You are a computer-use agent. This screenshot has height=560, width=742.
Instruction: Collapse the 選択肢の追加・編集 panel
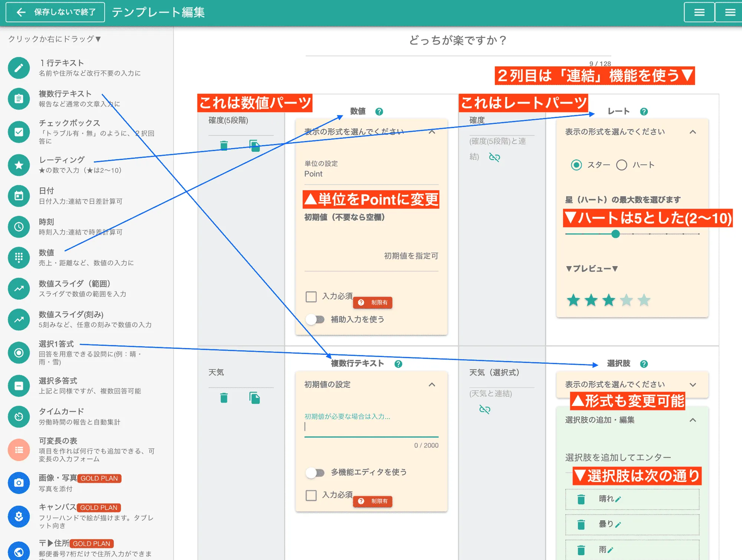[692, 420]
